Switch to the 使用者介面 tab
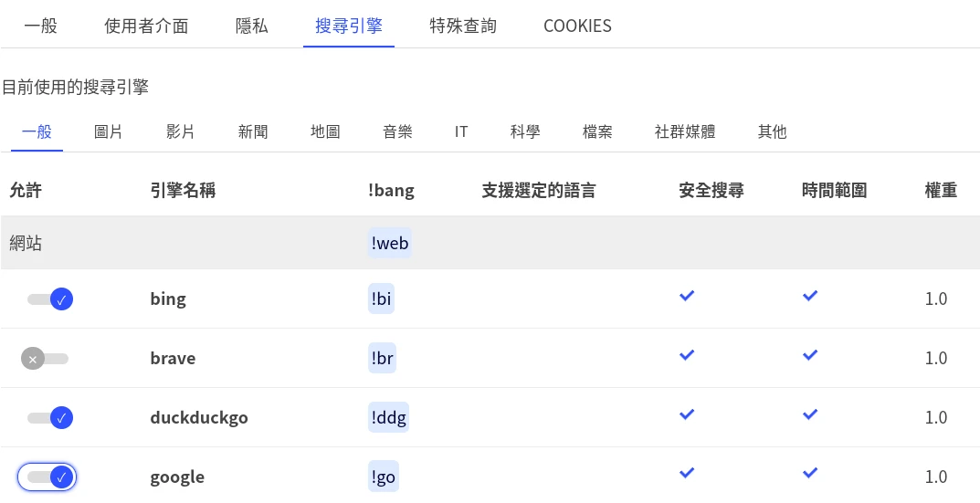 pos(146,26)
